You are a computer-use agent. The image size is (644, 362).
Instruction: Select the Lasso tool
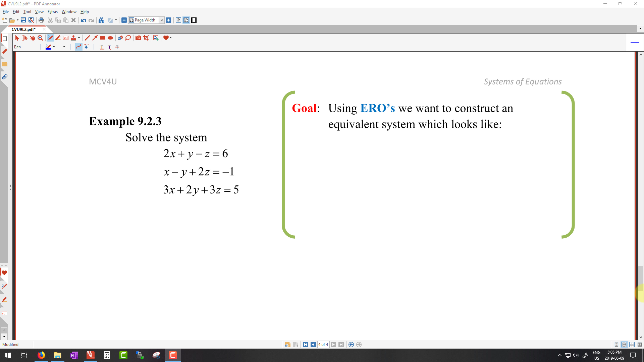tap(128, 38)
